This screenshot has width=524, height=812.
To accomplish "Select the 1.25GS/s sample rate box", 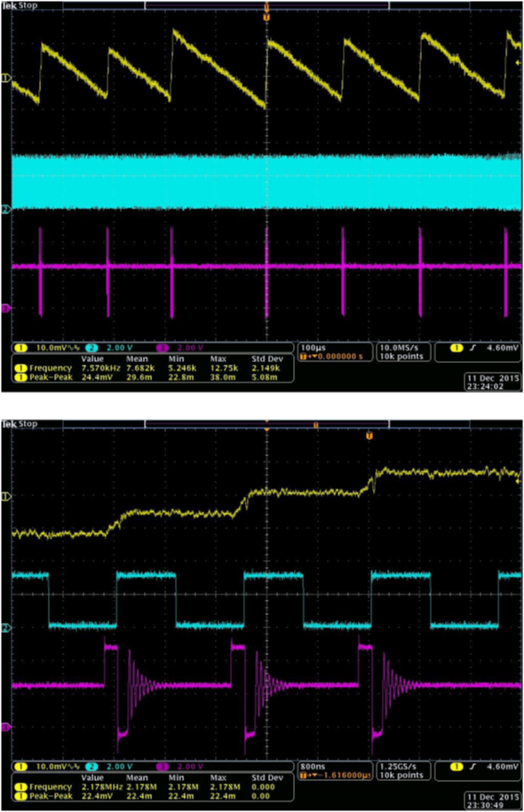I will 402,770.
